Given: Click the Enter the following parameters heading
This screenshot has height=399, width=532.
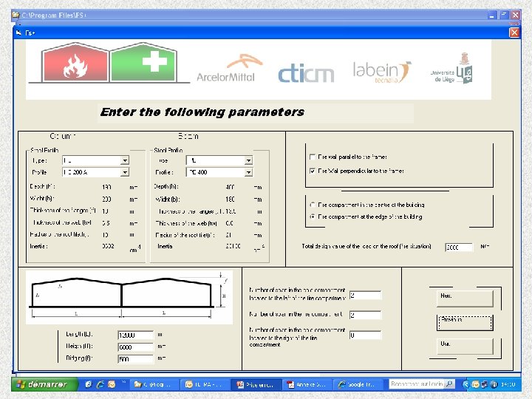Looking at the screenshot, I should (x=202, y=112).
